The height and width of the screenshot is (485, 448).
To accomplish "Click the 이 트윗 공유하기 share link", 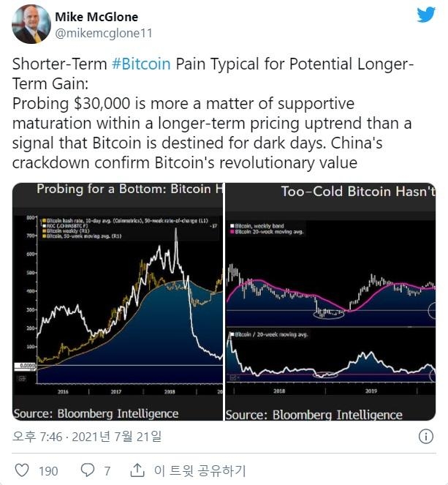I will 200,470.
